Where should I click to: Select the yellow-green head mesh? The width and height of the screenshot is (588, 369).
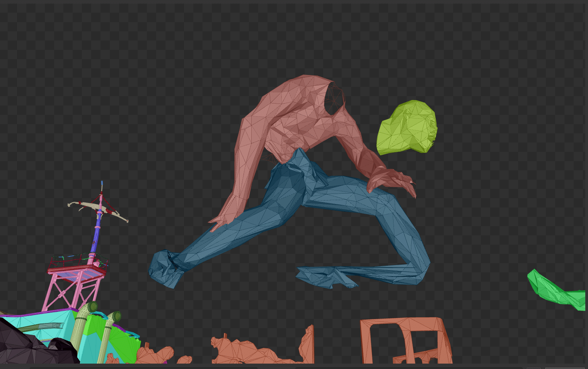click(x=408, y=128)
